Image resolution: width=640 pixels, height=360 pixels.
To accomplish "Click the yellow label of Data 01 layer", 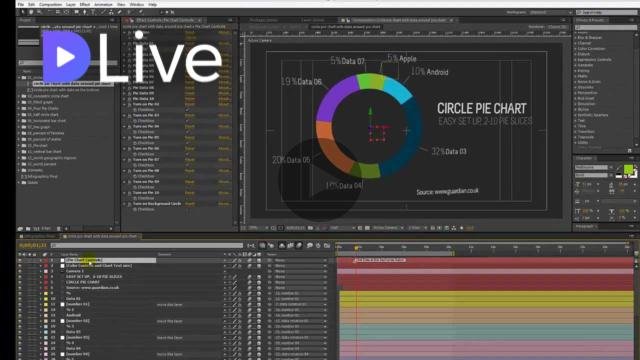I will click(46, 298).
